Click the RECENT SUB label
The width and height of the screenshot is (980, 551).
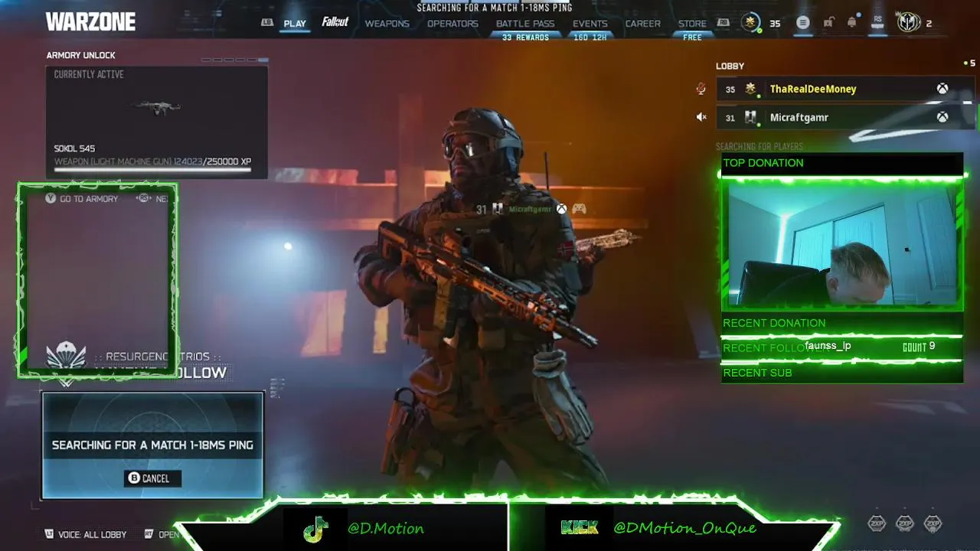757,373
